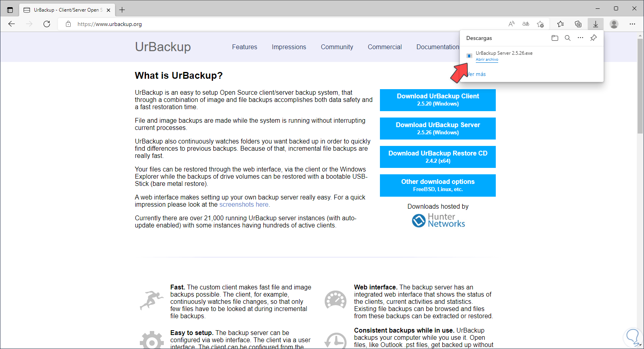The width and height of the screenshot is (644, 349).
Task: Add this page to favorites
Action: (x=540, y=24)
